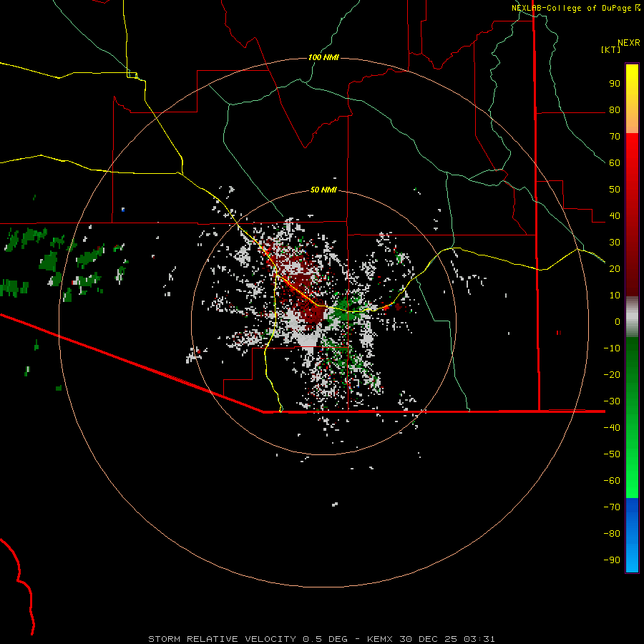Click the 03:31 timestamp in footer

(x=479, y=639)
